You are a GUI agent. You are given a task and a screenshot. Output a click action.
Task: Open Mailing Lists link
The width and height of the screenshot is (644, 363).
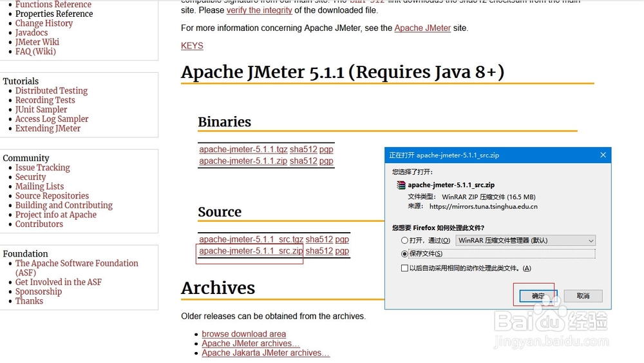pos(40,186)
